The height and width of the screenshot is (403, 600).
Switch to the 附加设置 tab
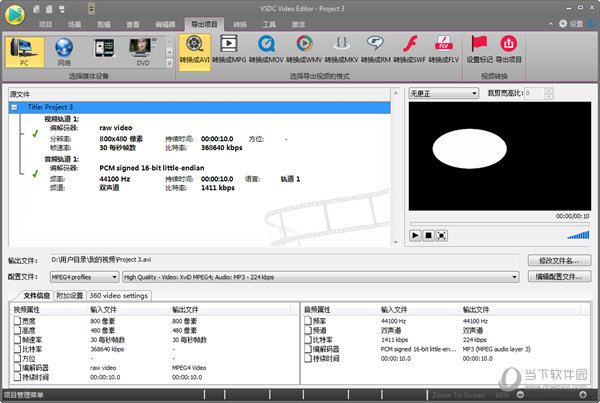[x=70, y=295]
